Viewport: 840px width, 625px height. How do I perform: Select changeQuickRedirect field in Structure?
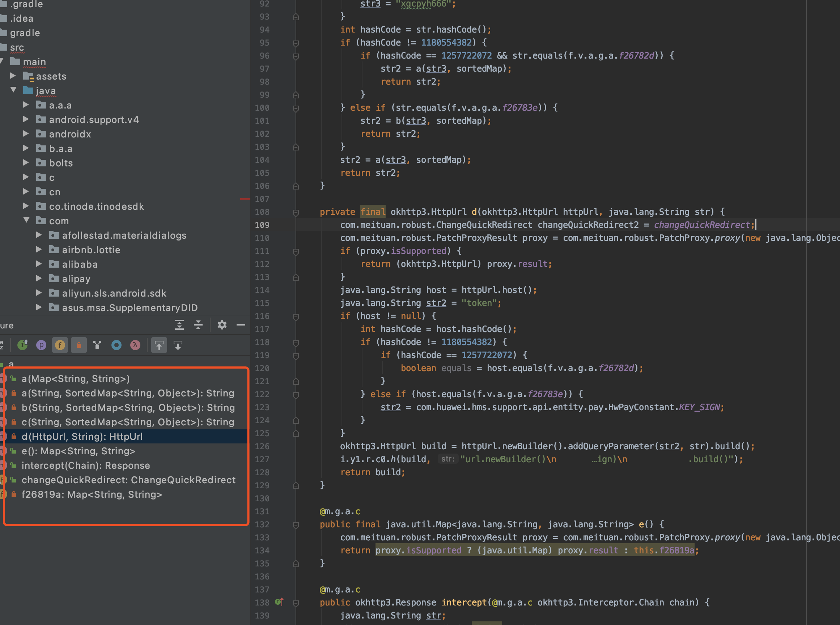coord(129,480)
